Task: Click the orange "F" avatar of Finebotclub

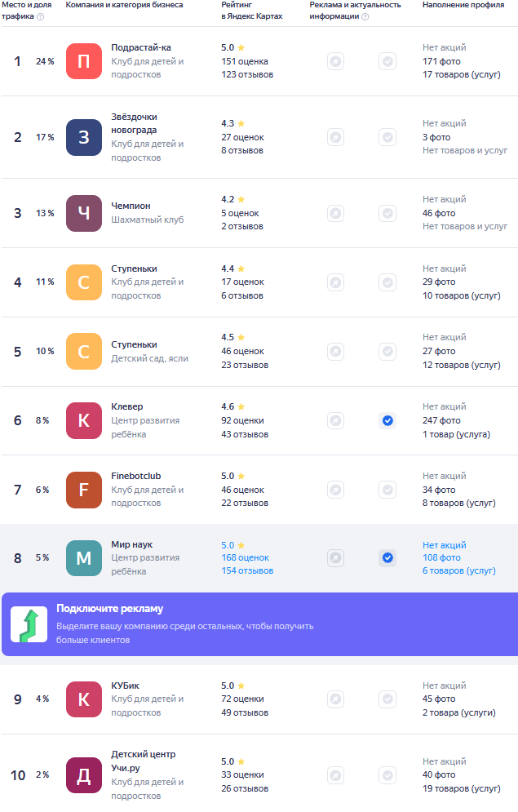Action: click(x=84, y=490)
